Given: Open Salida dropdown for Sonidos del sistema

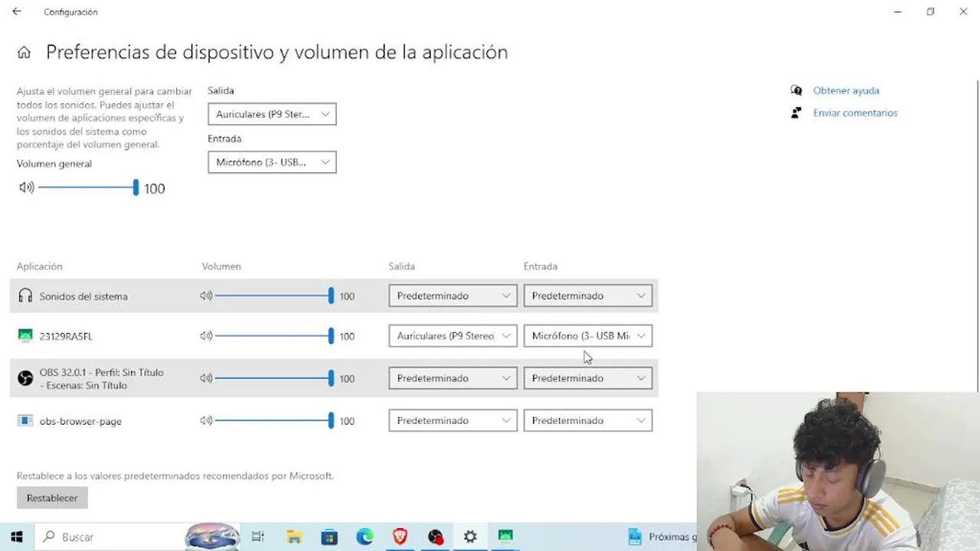Looking at the screenshot, I should (x=453, y=295).
